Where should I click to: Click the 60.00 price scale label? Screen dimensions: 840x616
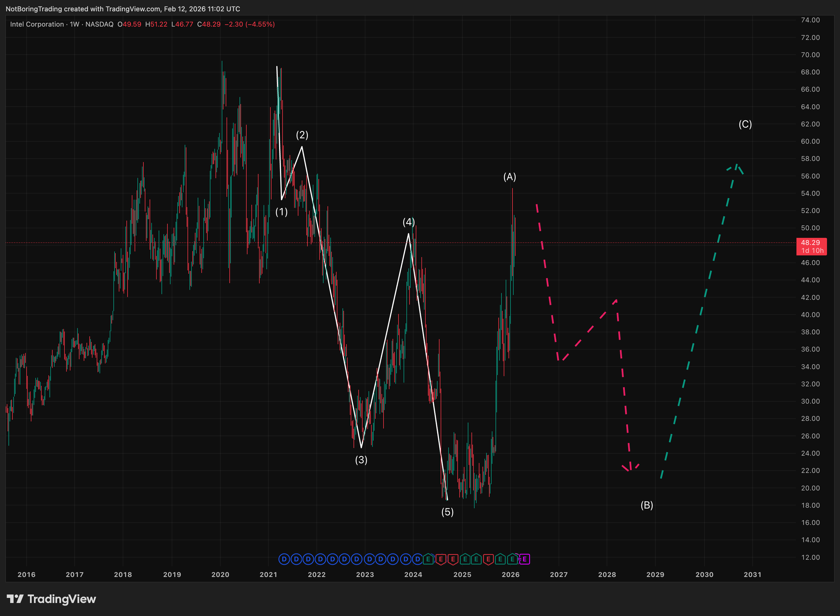point(811,141)
